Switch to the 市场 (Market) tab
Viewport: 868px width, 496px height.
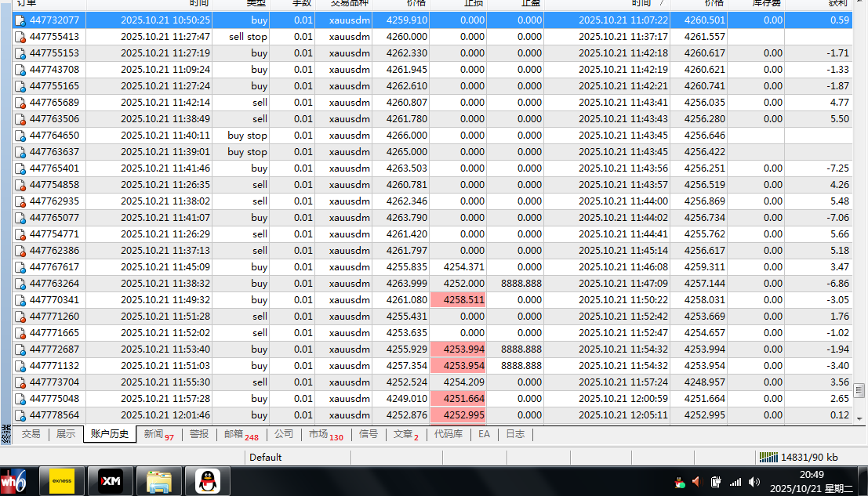coord(325,434)
